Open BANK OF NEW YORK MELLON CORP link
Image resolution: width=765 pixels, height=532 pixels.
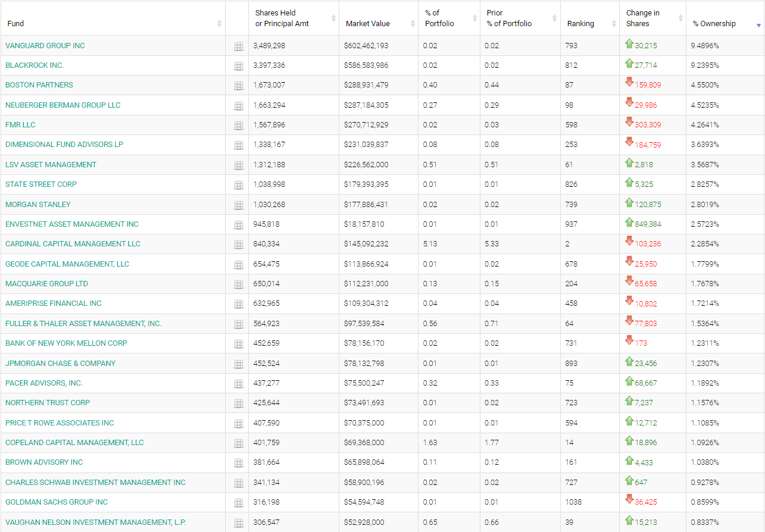(66, 343)
